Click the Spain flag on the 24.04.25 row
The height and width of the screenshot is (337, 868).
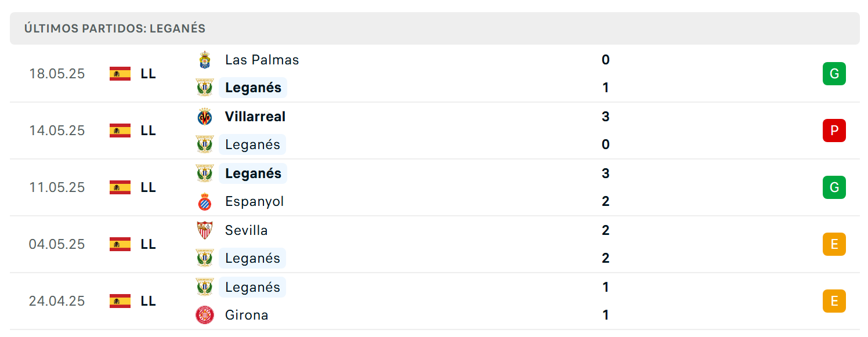[120, 301]
